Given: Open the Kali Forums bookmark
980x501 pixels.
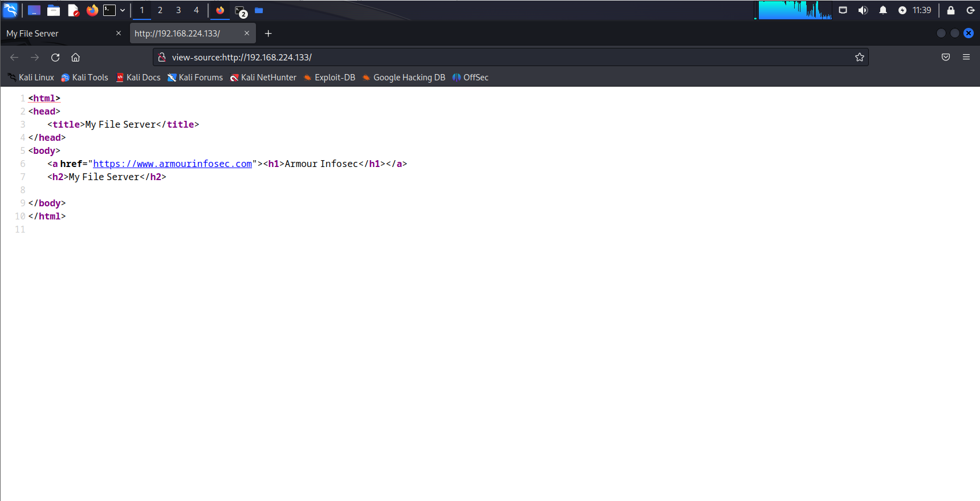Looking at the screenshot, I should (195, 78).
